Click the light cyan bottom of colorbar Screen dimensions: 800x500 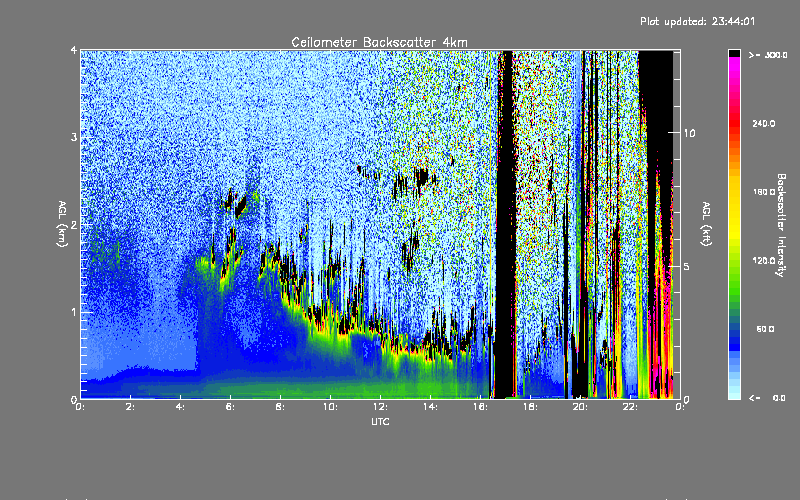(x=734, y=393)
